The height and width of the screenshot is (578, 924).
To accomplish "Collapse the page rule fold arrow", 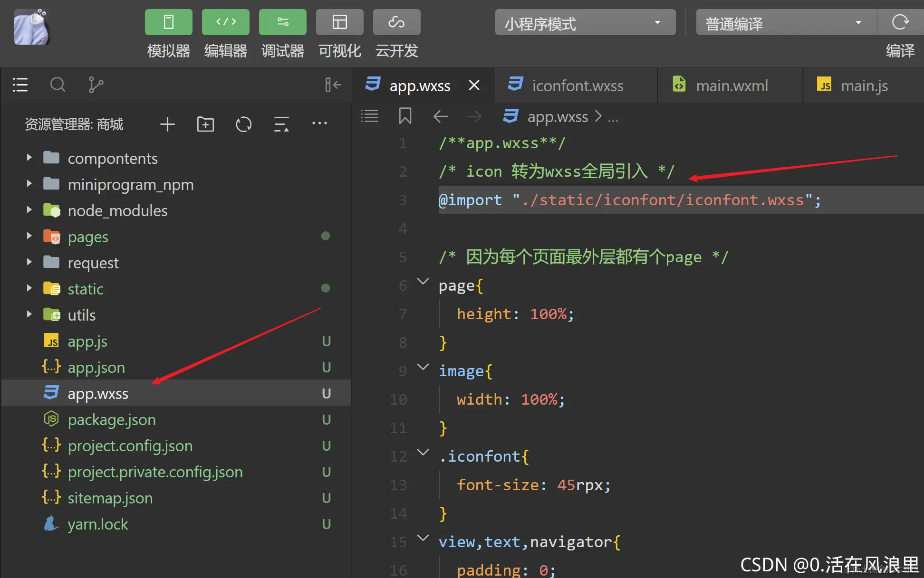I will [423, 282].
